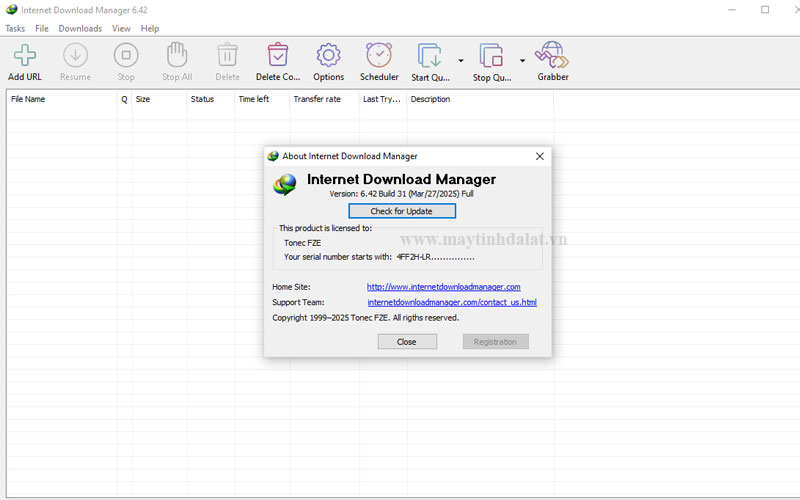Click the greyed Registration button
The image size is (800, 500).
click(495, 342)
